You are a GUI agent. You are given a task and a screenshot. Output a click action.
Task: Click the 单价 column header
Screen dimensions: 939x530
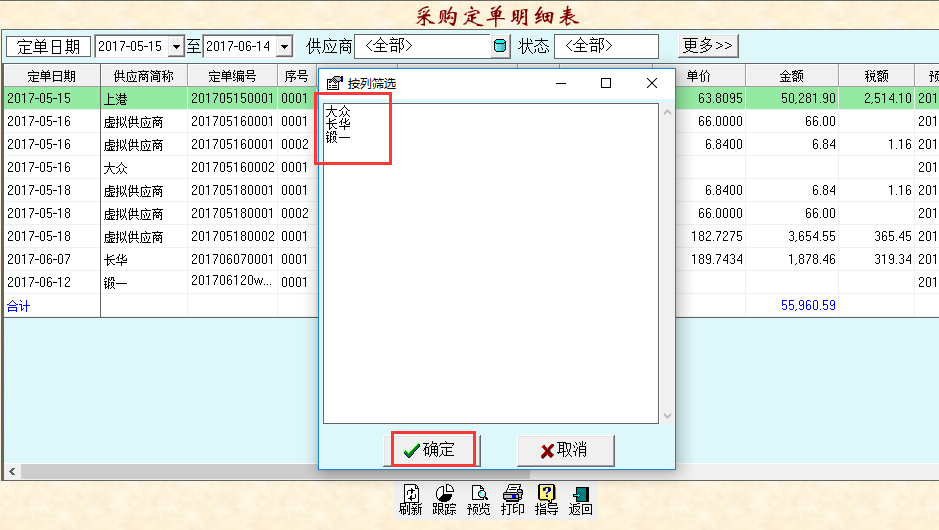tap(698, 76)
